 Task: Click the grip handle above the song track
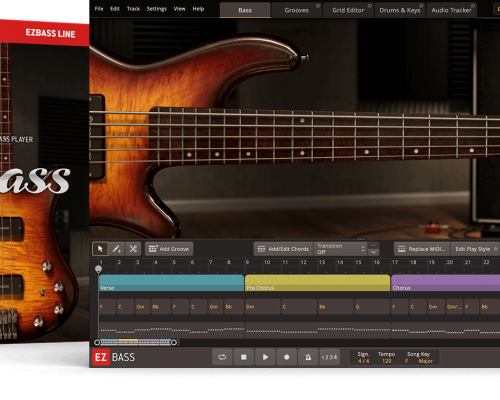[x=361, y=239]
